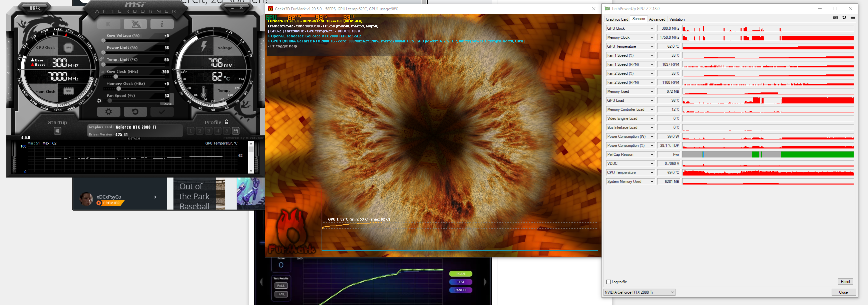
Task: Enable the Log to file checkbox
Action: pyautogui.click(x=608, y=282)
